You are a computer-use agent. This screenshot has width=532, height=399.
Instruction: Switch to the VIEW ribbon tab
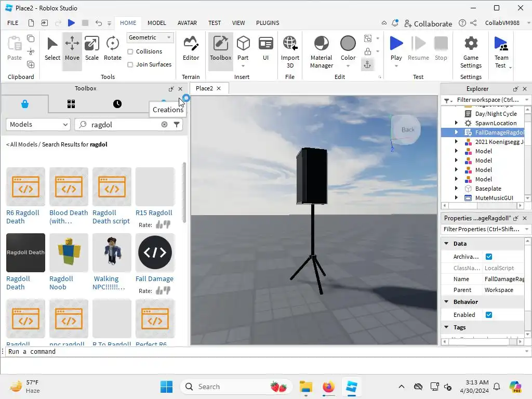point(238,23)
